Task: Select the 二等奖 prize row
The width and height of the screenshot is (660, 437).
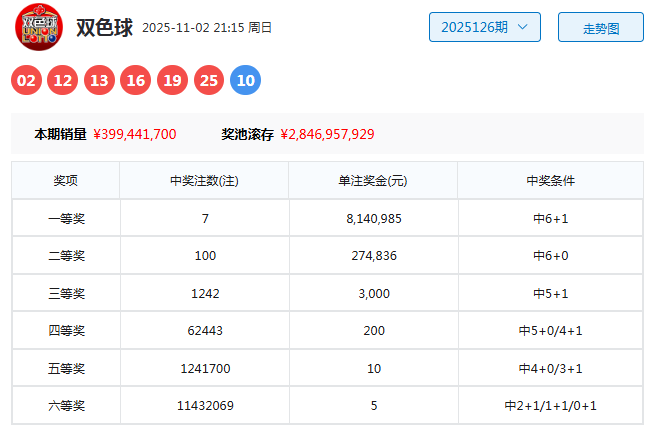Action: coord(66,256)
